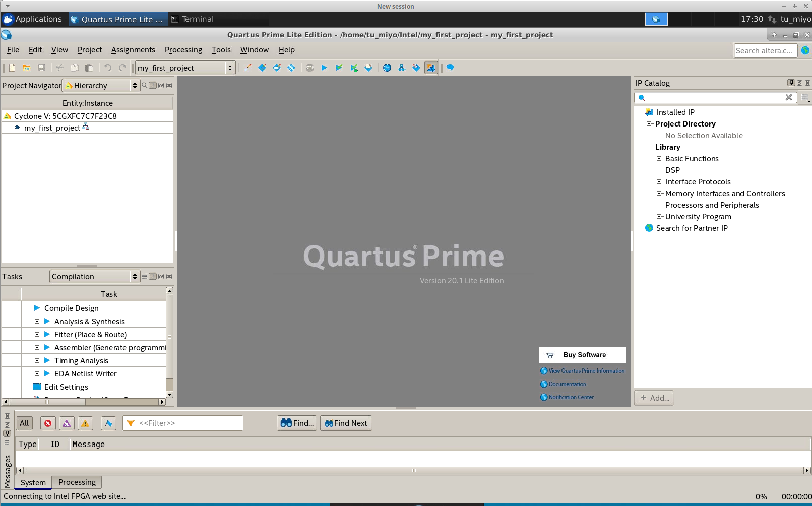Toggle the warning messages filter button
812x506 pixels.
85,423
